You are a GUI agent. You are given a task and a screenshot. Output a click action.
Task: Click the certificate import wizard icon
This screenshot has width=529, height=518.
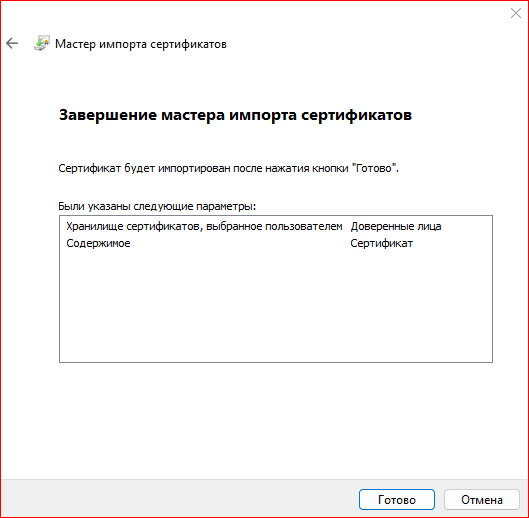click(x=42, y=43)
